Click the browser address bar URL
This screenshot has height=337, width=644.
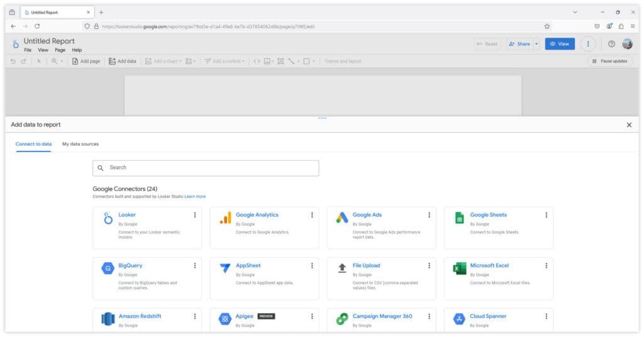(209, 26)
